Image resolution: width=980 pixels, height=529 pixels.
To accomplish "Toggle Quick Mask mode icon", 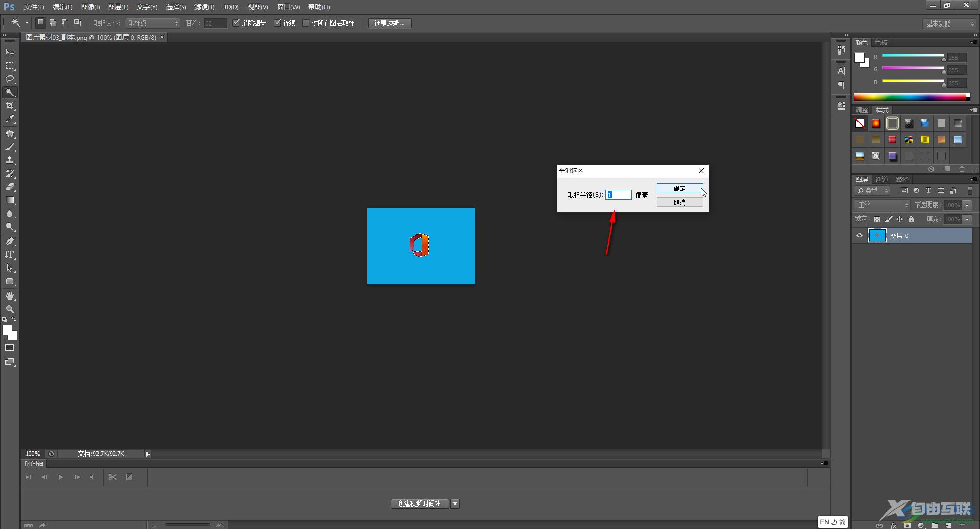I will click(x=10, y=348).
